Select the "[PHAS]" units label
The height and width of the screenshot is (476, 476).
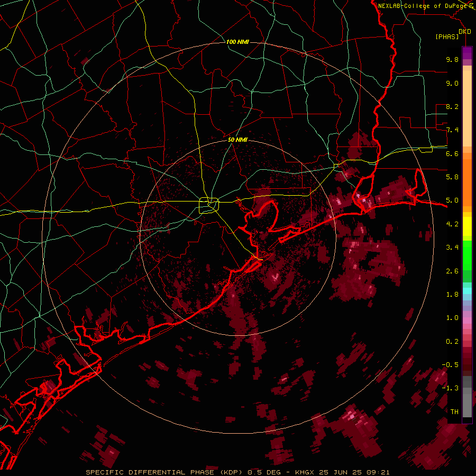click(447, 37)
